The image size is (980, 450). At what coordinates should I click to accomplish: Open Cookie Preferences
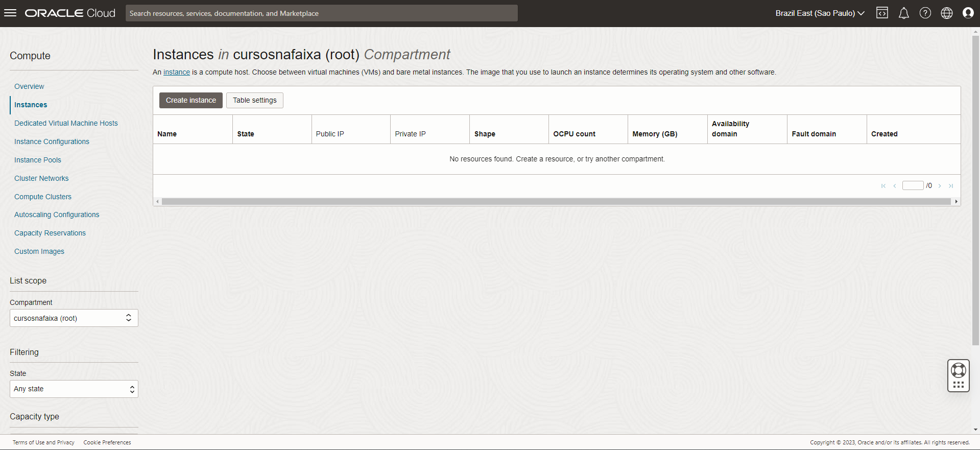107,442
